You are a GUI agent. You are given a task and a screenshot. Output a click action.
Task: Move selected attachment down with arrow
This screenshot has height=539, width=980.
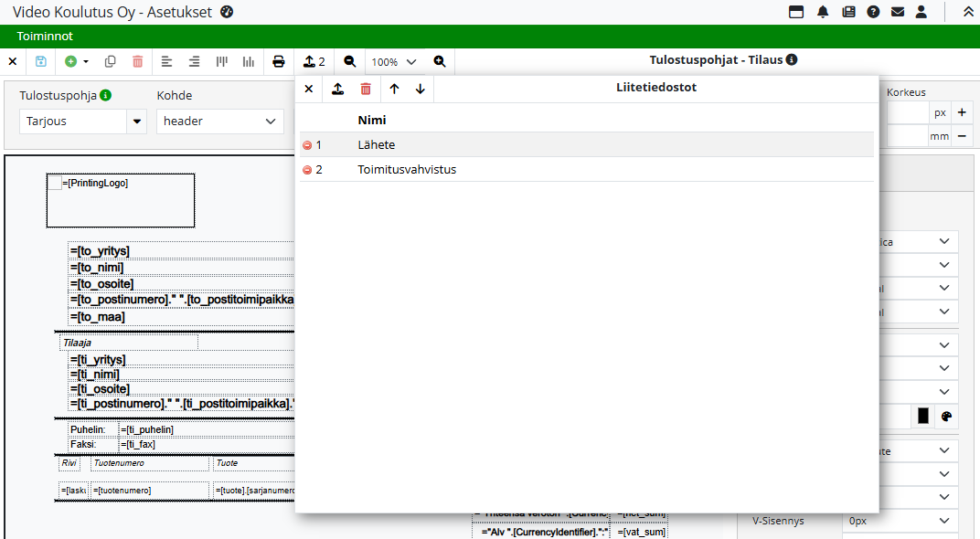[x=421, y=89]
